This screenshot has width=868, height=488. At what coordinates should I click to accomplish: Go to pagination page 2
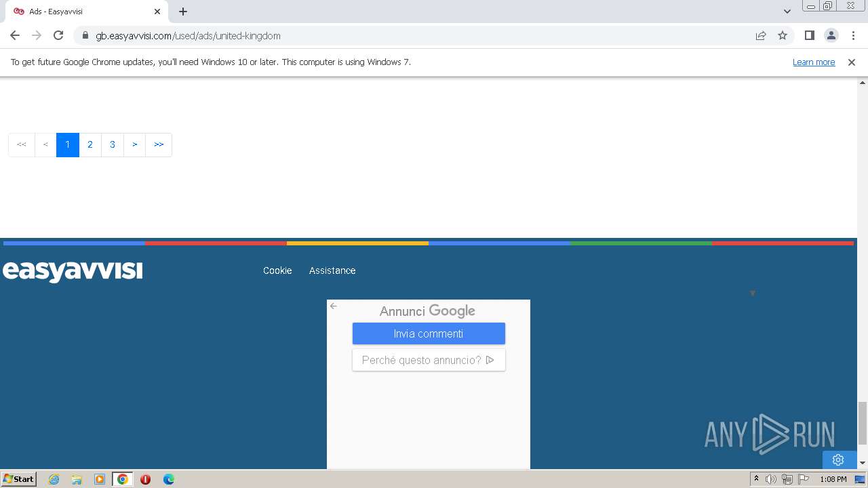click(90, 144)
